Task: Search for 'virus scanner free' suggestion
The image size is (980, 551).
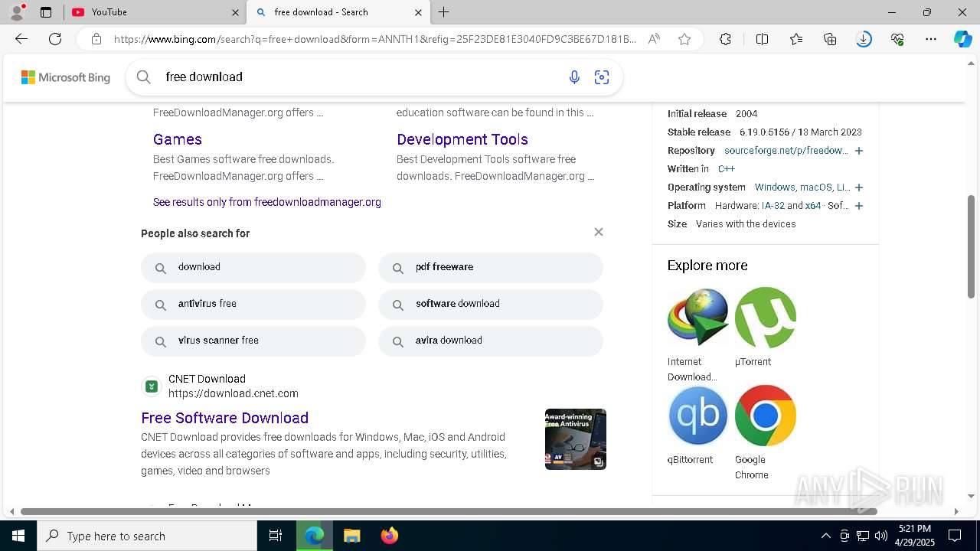Action: click(x=253, y=341)
